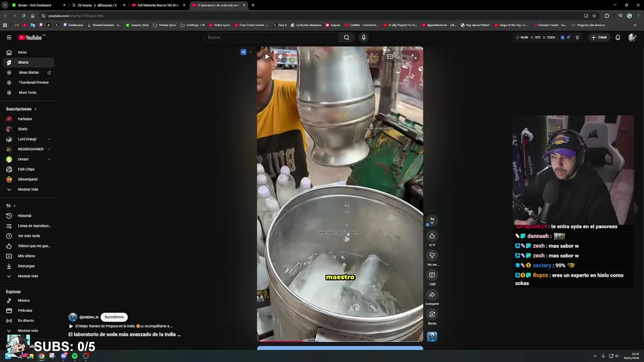Open the YouTube hamburger guide menu

(x=9, y=37)
